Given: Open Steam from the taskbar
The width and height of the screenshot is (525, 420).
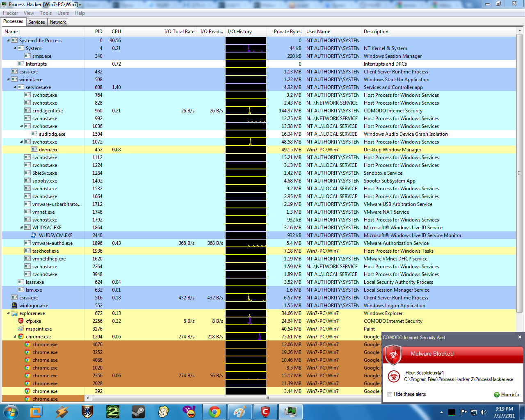Looking at the screenshot, I should click(x=138, y=411).
